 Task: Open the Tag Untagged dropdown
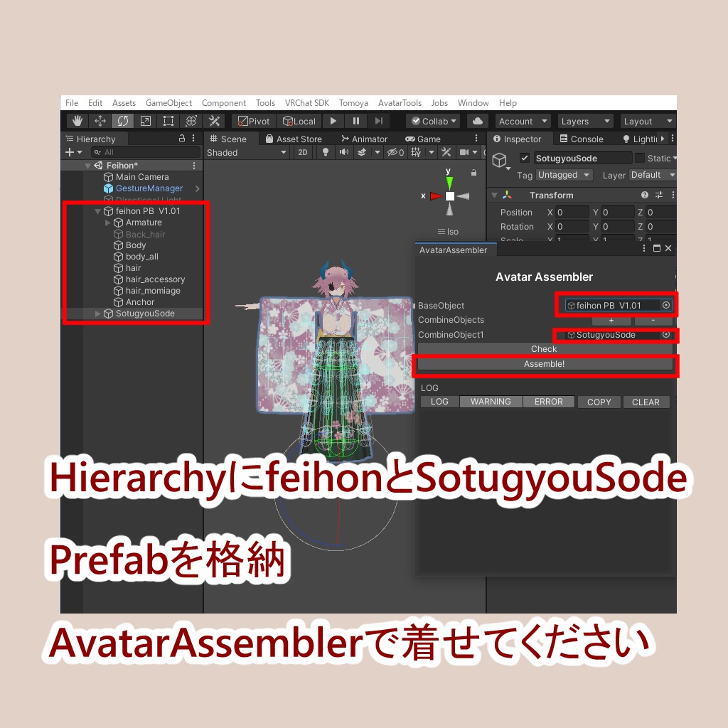564,175
